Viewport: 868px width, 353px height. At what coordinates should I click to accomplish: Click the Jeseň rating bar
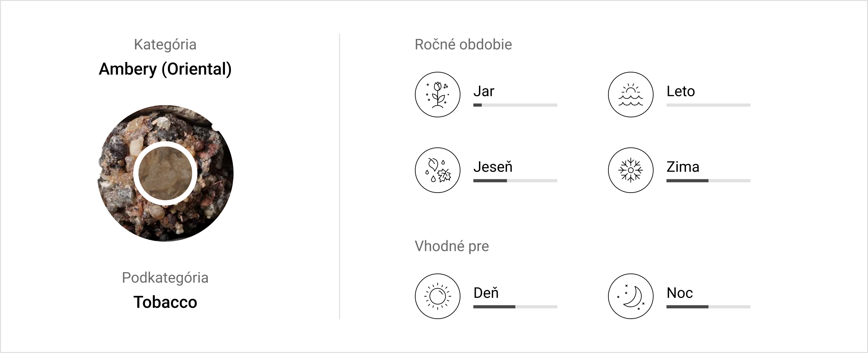(515, 181)
